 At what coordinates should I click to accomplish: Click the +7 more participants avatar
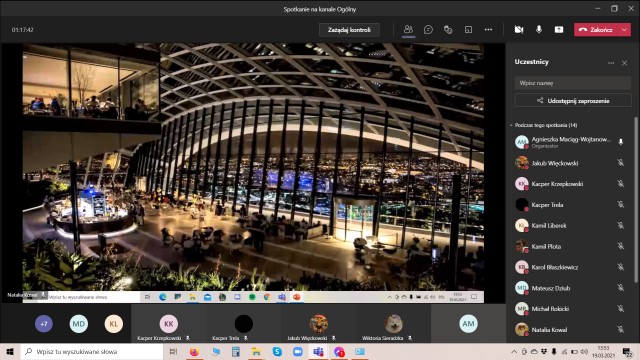coord(44,324)
